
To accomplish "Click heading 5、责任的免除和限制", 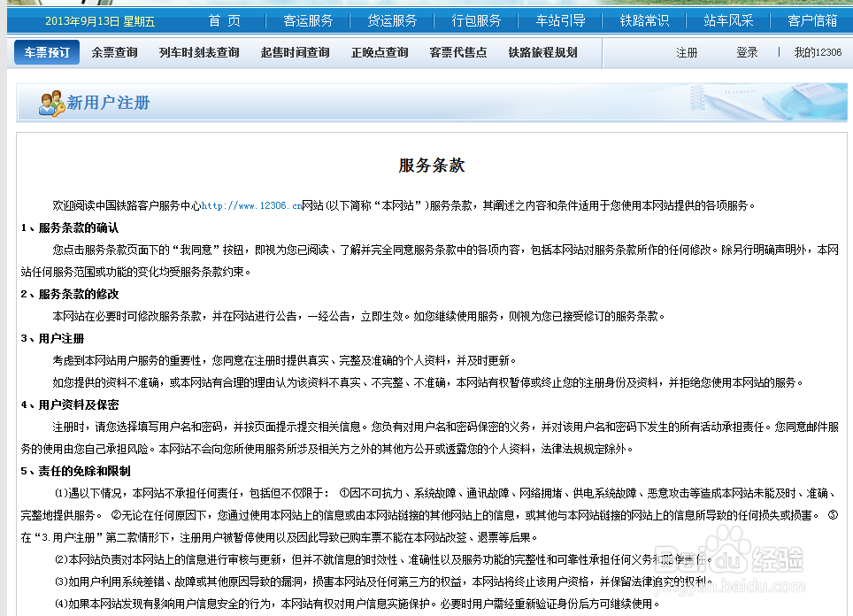I will tap(75, 471).
